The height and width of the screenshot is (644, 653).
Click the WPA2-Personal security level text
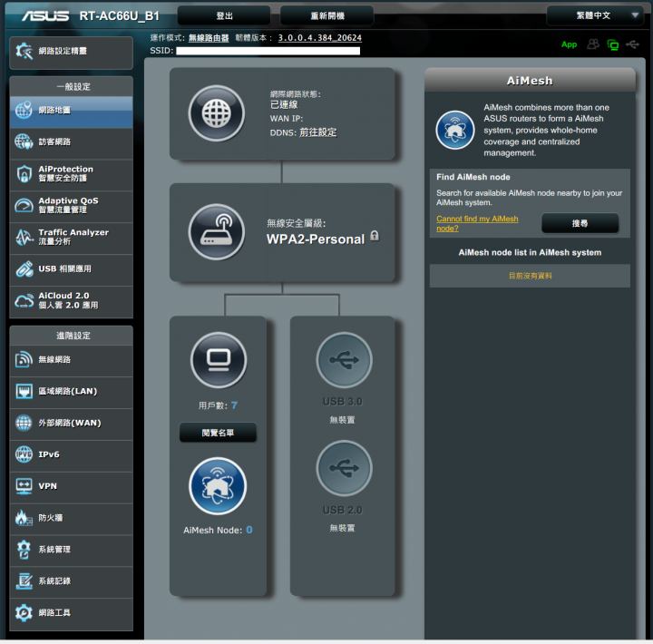[x=316, y=239]
